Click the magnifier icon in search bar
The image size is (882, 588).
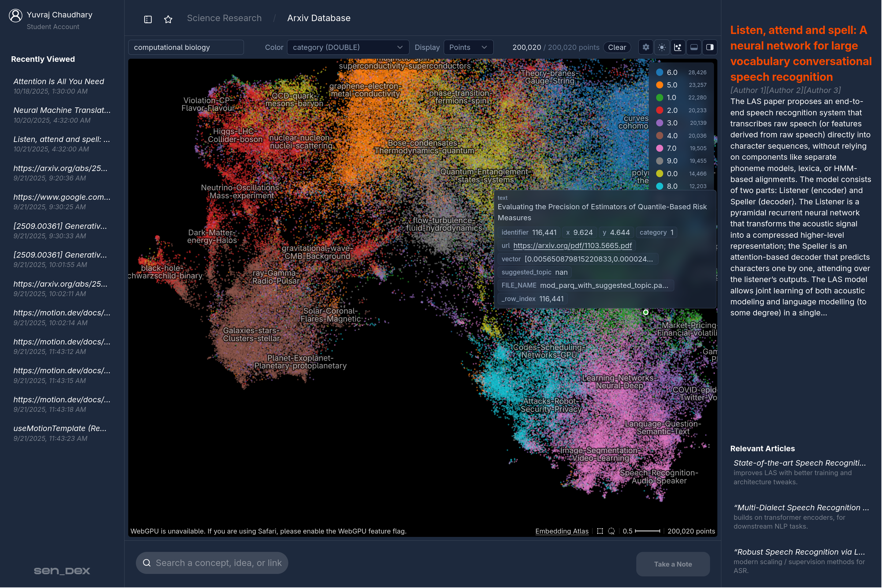point(147,563)
